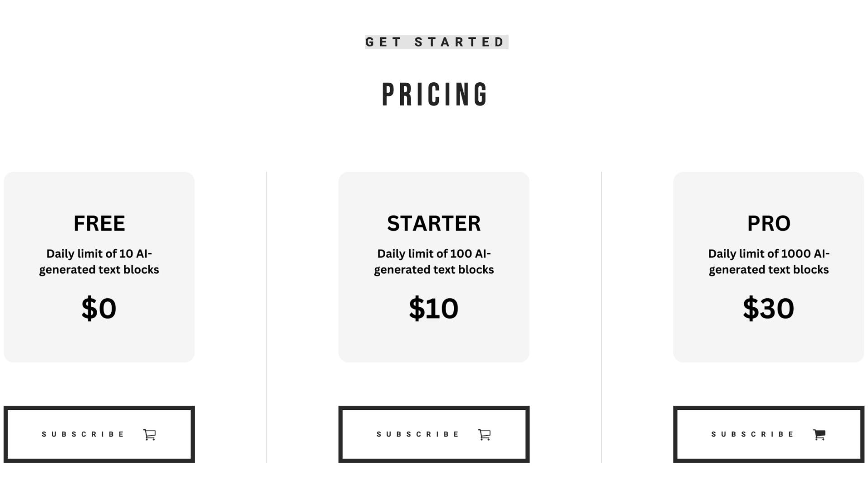Subscribe to the Starter plan

tap(434, 434)
